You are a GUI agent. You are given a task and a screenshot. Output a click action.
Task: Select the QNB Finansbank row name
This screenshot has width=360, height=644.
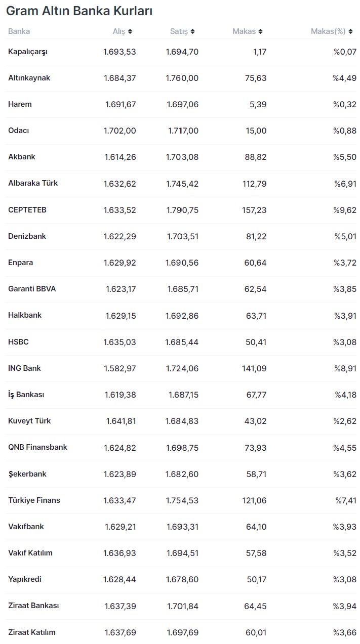37,447
